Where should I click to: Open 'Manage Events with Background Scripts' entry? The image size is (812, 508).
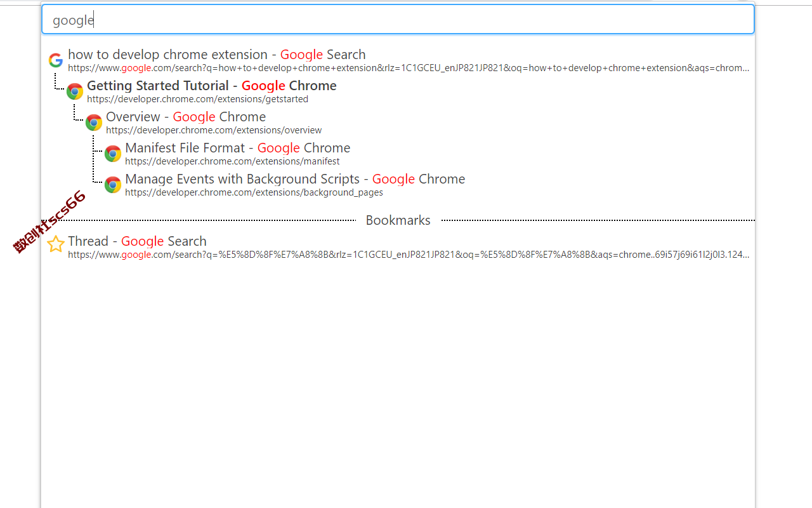click(x=295, y=179)
